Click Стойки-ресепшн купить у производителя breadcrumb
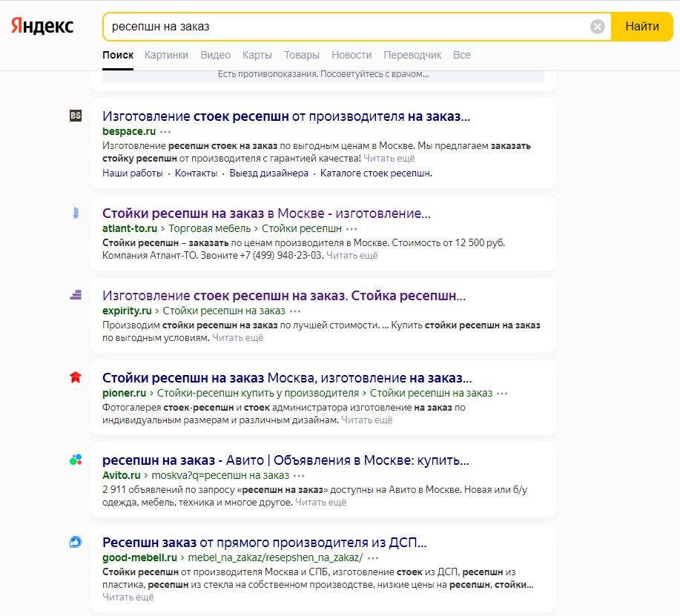680x616 pixels. point(257,393)
